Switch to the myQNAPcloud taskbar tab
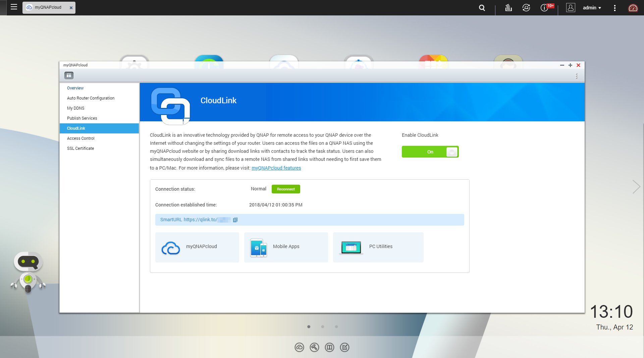This screenshot has height=358, width=644. pyautogui.click(x=48, y=7)
